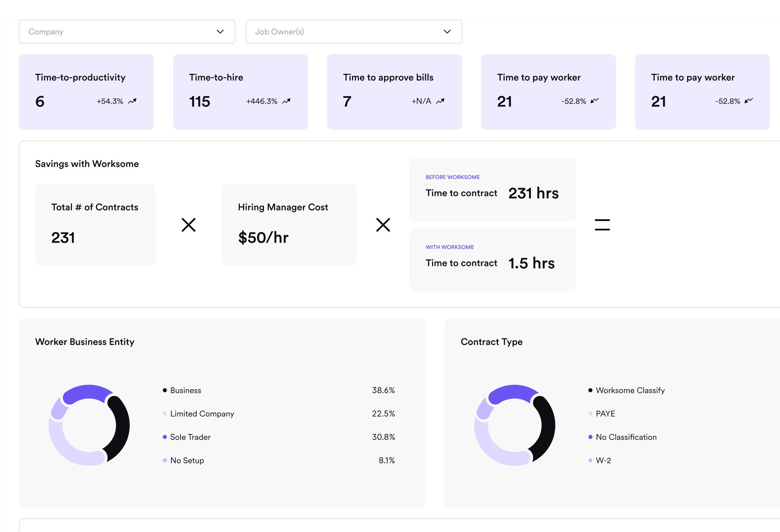
Task: Click the Worker Business Entity heading
Action: point(85,342)
